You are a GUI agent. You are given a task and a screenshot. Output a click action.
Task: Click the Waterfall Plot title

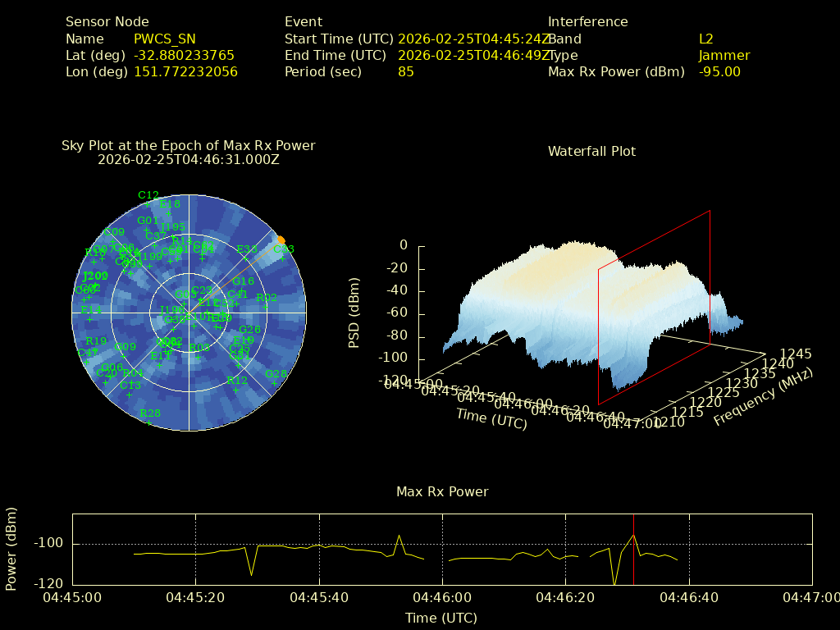pos(591,151)
